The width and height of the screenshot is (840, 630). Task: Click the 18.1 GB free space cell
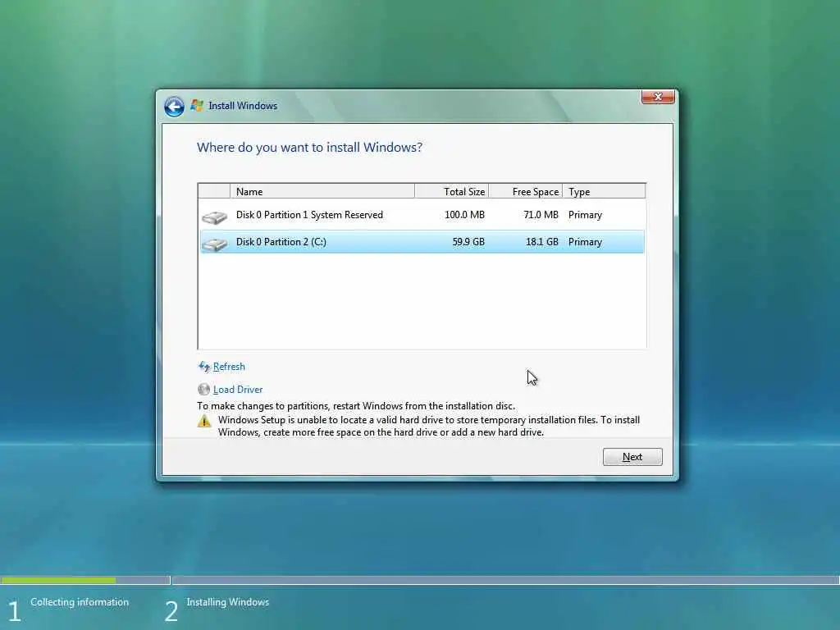[x=541, y=242]
